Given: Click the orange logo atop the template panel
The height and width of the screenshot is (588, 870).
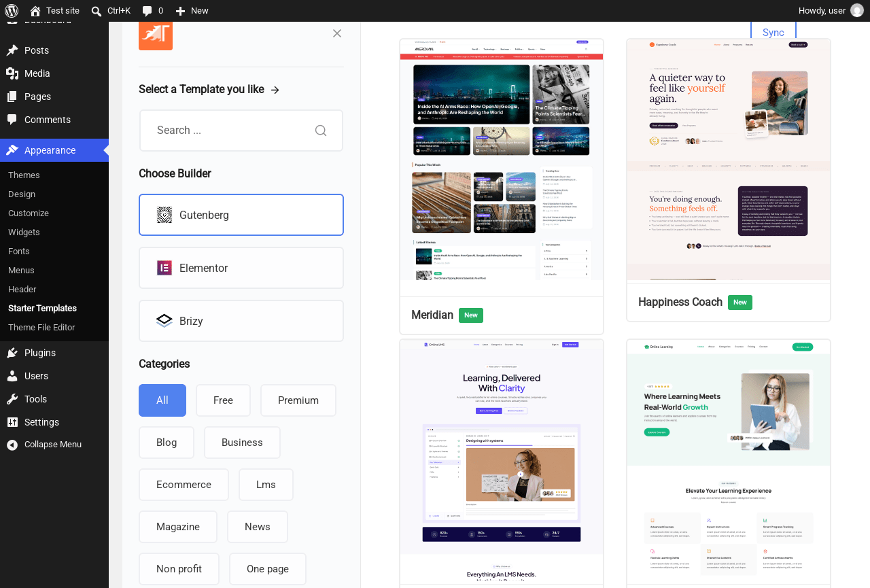Looking at the screenshot, I should click(156, 34).
